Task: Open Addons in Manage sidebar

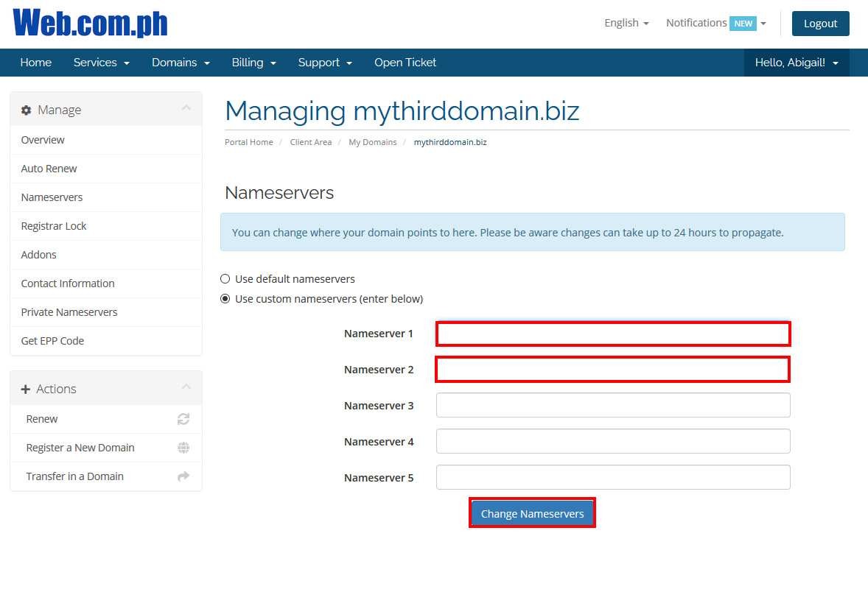Action: (x=106, y=255)
